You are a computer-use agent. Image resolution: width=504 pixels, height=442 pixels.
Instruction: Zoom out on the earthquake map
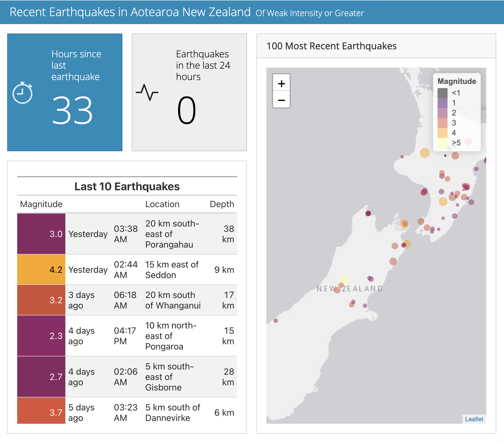[281, 100]
